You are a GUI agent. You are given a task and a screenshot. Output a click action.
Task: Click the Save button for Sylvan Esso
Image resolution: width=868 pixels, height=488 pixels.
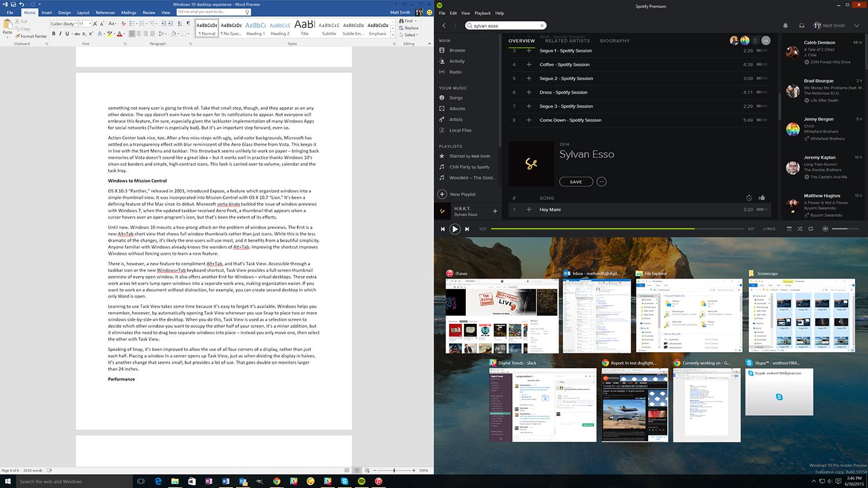[x=576, y=182]
